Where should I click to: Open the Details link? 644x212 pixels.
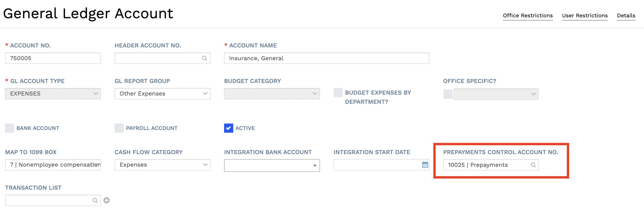click(626, 16)
